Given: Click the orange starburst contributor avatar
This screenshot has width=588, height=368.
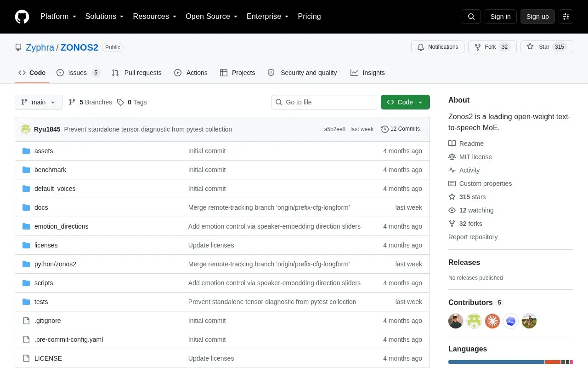Looking at the screenshot, I should pos(492,321).
